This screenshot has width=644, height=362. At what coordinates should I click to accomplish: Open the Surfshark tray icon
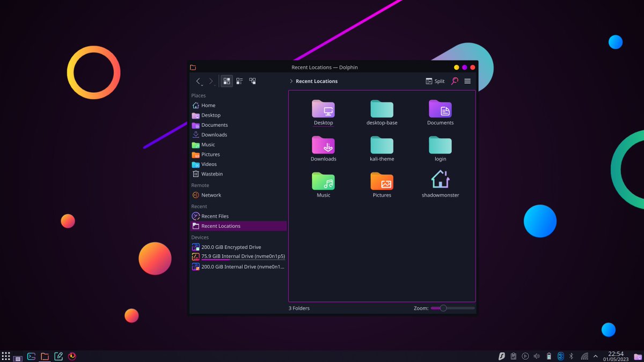point(502,356)
